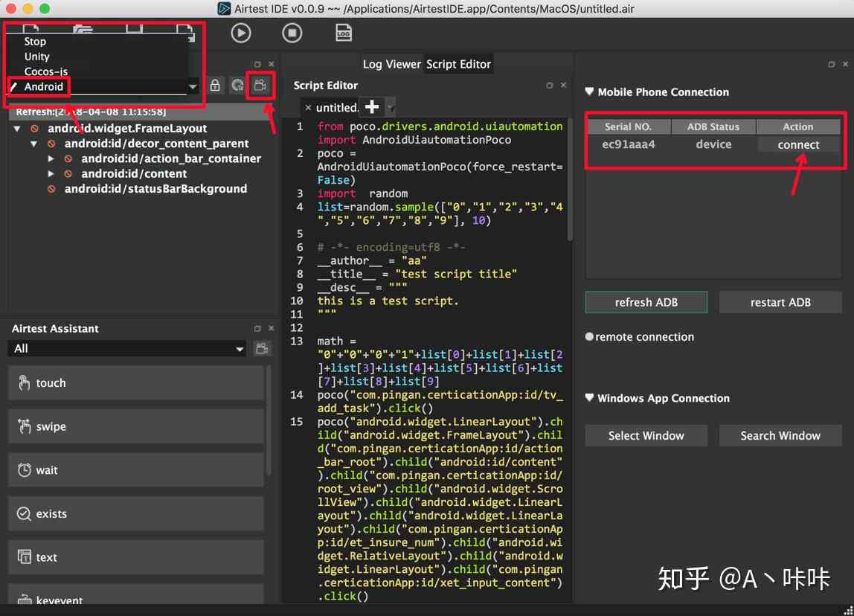The width and height of the screenshot is (854, 616).
Task: Click the keyevent command in Airtest Assistant
Action: coord(135,594)
